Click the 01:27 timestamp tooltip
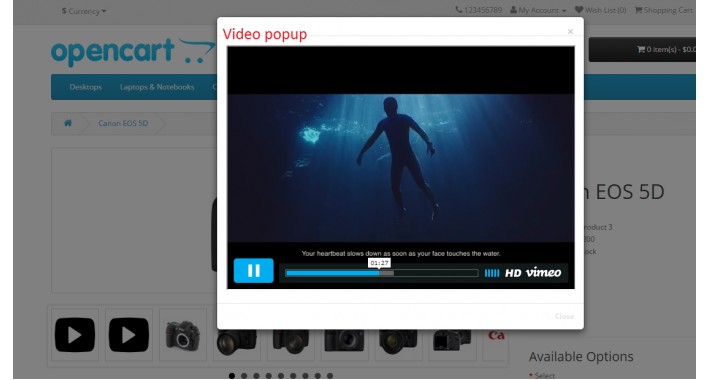 tap(379, 263)
